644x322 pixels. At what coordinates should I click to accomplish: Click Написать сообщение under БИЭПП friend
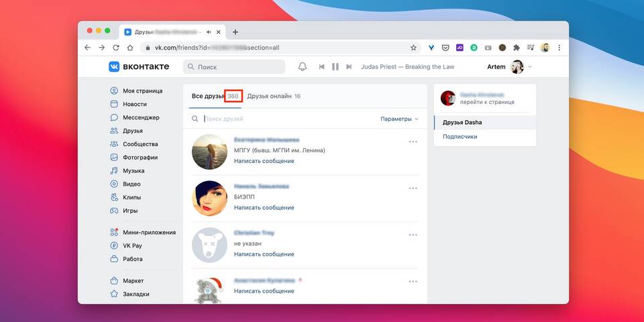click(x=264, y=207)
